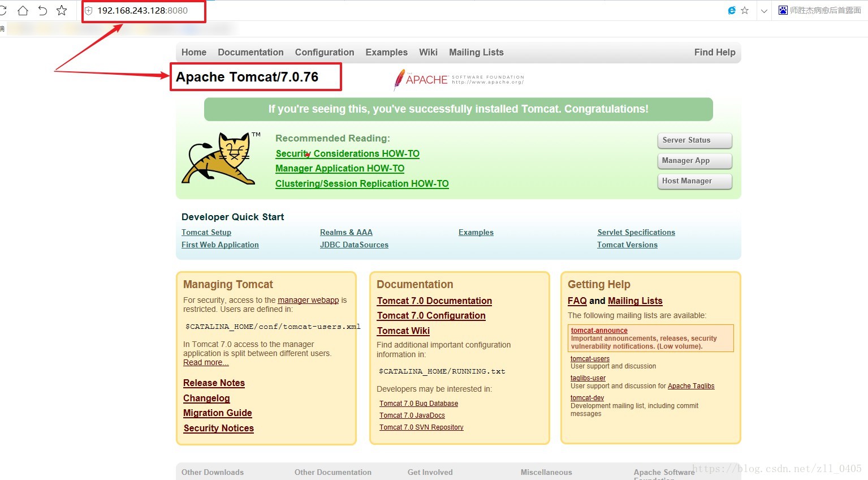Open Tomcat 7.0 JavaDocs link

412,415
